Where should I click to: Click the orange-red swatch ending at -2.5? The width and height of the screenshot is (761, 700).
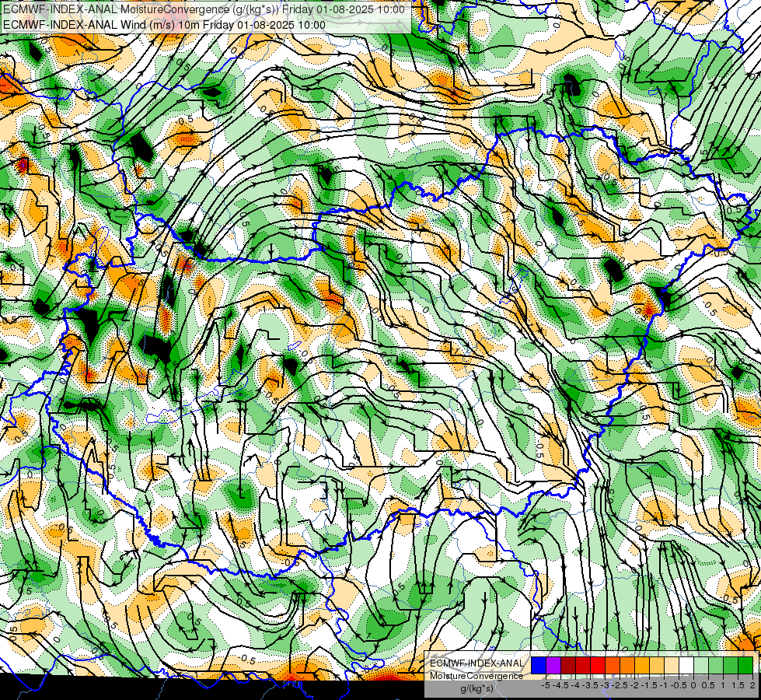(x=613, y=665)
